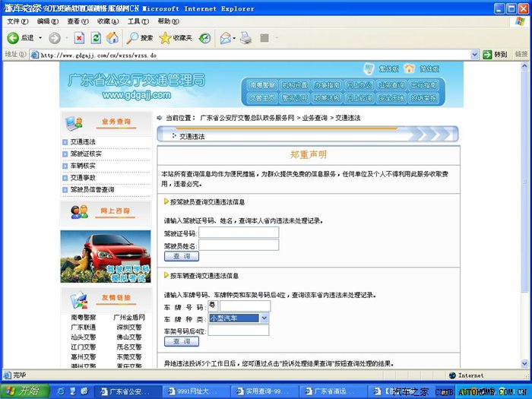Expand the 车牌种类 vehicle type dropdown
This screenshot has width=532, height=399.
pos(264,318)
